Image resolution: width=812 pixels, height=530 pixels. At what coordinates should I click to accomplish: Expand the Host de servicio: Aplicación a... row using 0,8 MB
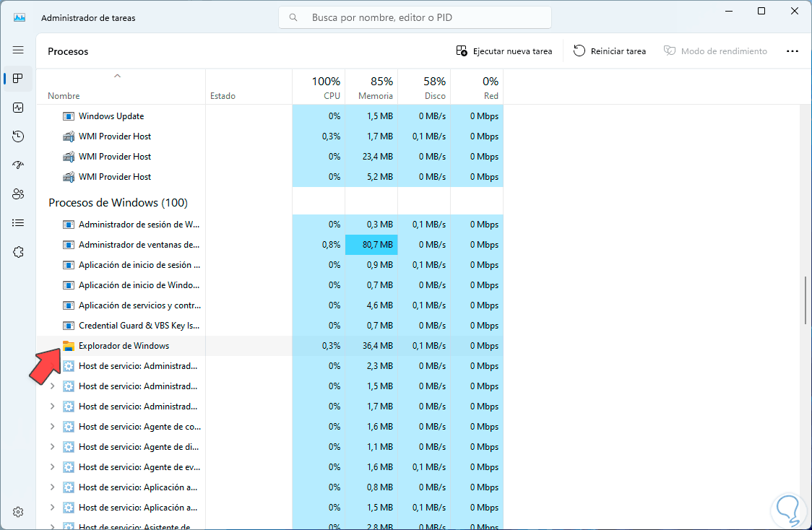point(52,487)
